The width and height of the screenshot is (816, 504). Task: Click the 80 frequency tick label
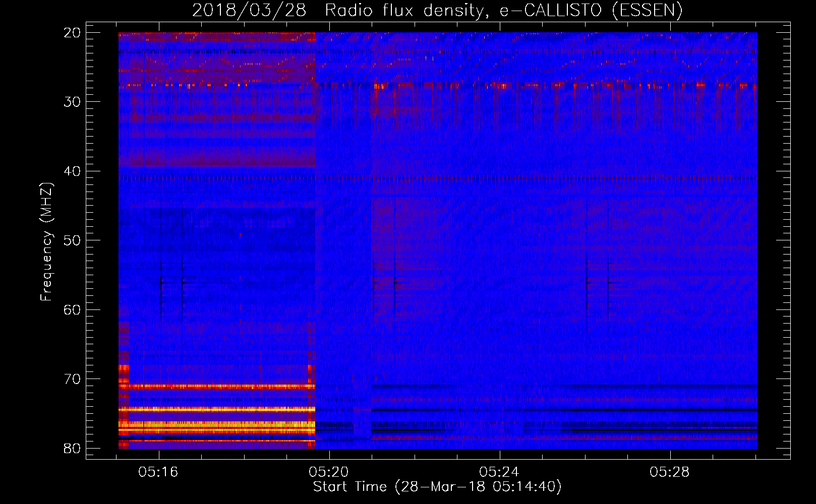[72, 449]
